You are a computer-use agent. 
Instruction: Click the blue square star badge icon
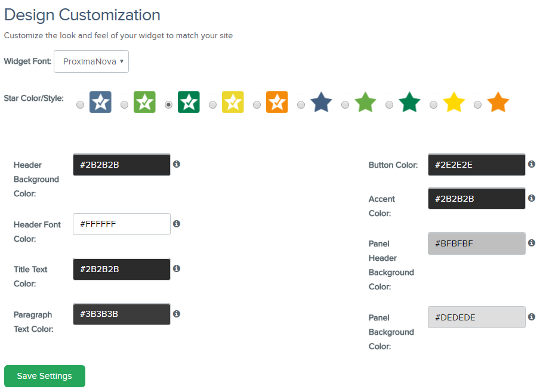(x=100, y=102)
